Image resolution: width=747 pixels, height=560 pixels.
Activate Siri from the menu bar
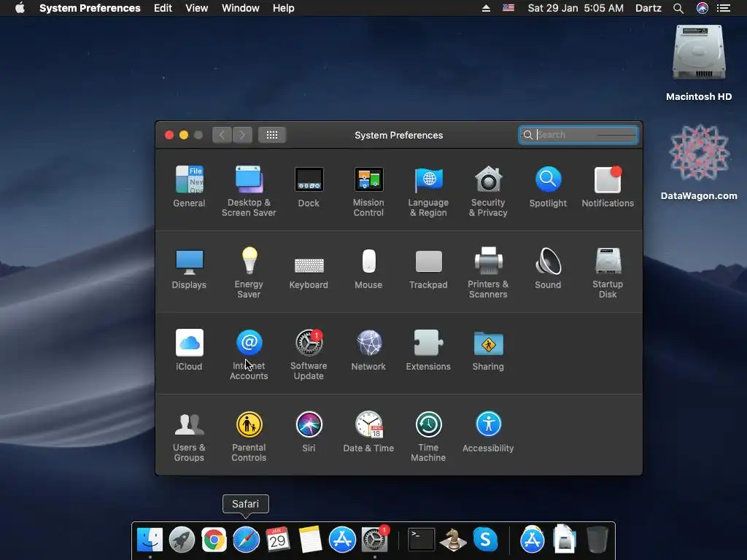(x=703, y=8)
